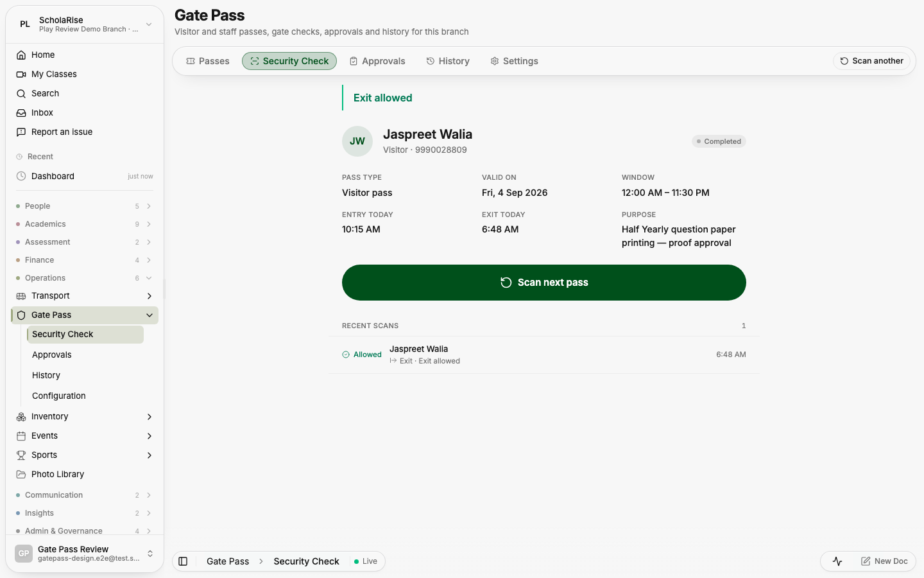Open Approvals in sidebar submenu
This screenshot has height=578, width=924.
(85, 355)
